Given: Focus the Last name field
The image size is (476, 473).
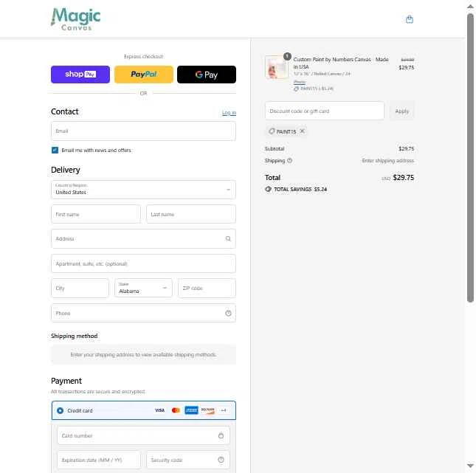Looking at the screenshot, I should (x=191, y=214).
